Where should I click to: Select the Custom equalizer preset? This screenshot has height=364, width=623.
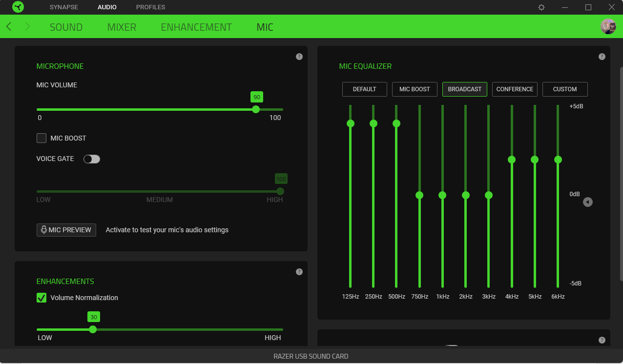(x=565, y=89)
